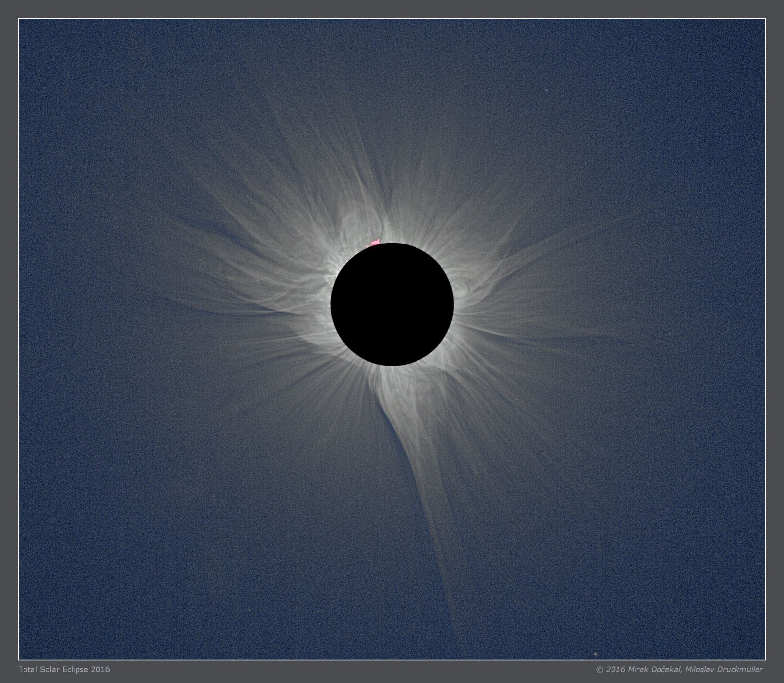Click the black moon disk in the image
784x683 pixels.
coord(392,304)
